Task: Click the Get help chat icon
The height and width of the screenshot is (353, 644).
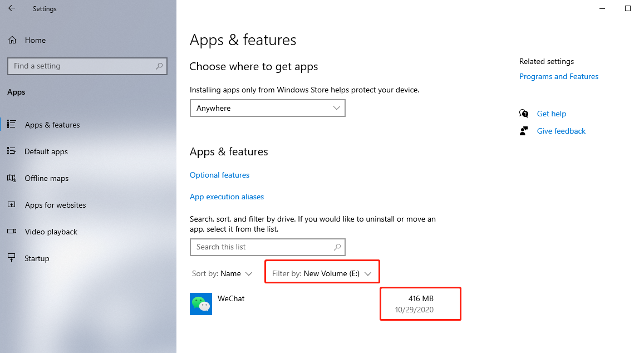Action: pos(524,114)
